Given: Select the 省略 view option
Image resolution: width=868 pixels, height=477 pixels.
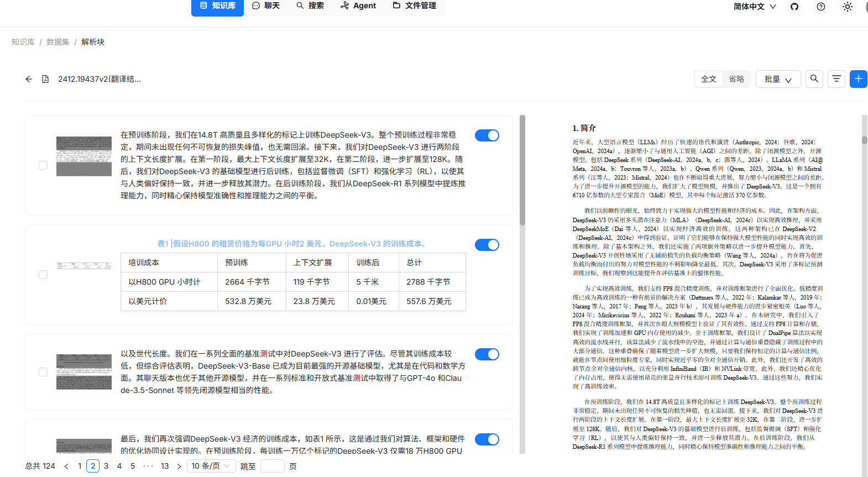Looking at the screenshot, I should [x=736, y=79].
